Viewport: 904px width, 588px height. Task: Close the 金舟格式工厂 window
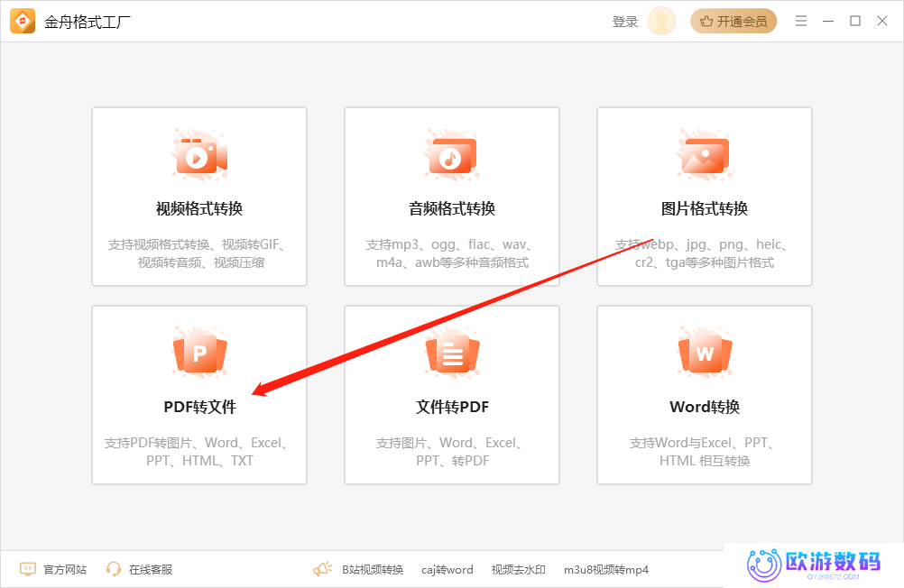pos(882,22)
